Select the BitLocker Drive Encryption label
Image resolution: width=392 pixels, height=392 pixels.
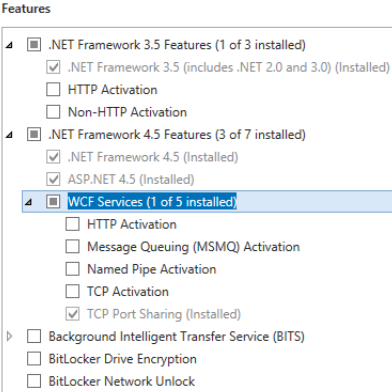point(123,359)
